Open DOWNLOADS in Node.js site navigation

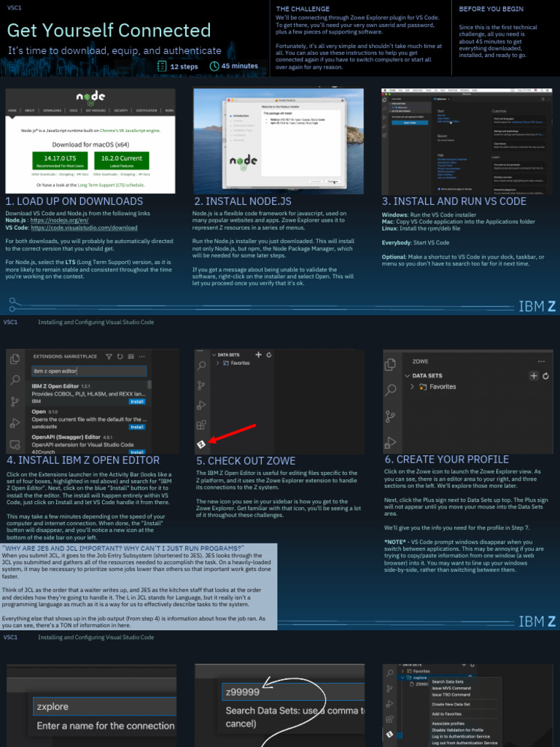(x=52, y=111)
